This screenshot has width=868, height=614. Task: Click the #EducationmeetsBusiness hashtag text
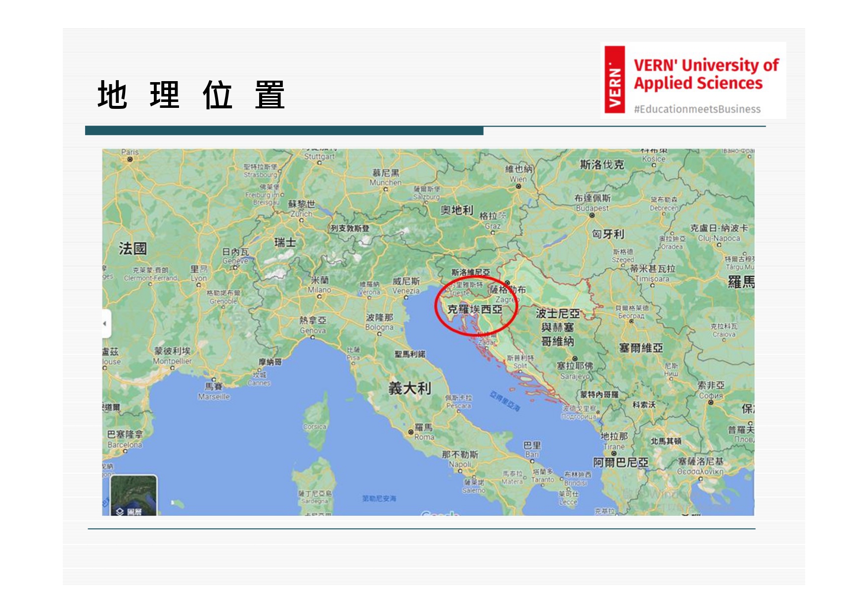(697, 109)
